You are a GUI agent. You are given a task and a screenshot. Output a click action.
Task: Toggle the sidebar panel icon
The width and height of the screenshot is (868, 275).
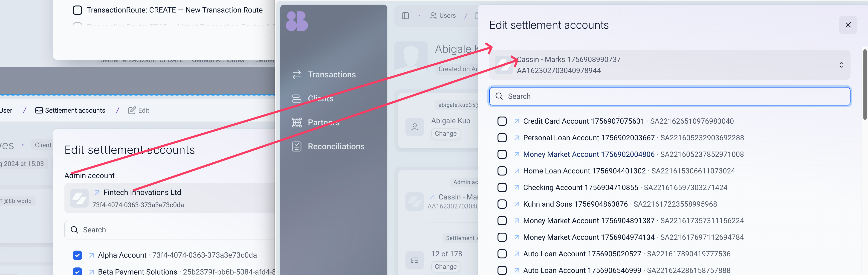405,16
